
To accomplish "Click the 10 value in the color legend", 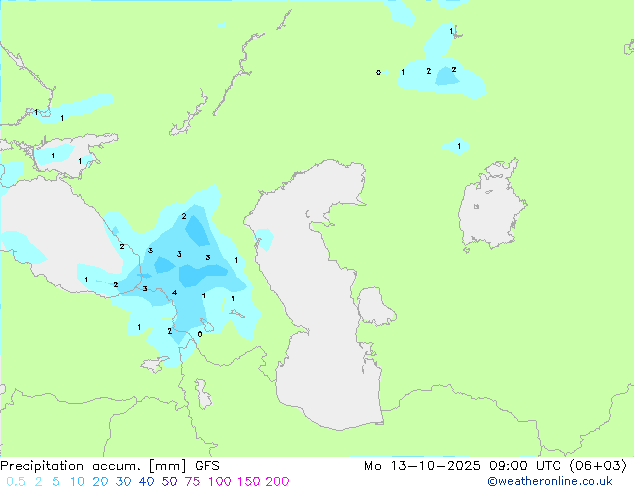I will [x=77, y=482].
